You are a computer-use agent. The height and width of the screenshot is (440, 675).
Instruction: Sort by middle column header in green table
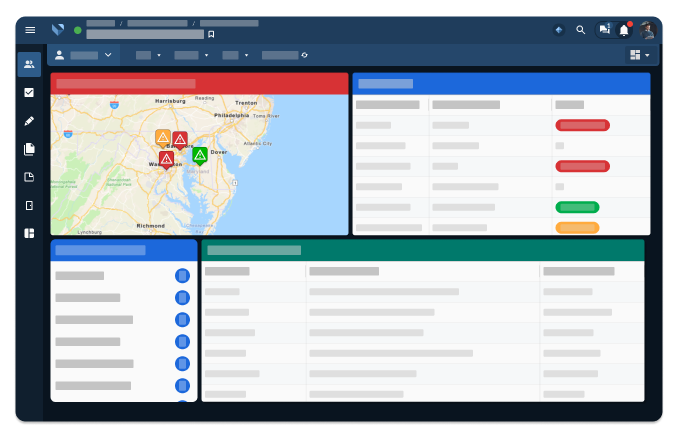344,271
